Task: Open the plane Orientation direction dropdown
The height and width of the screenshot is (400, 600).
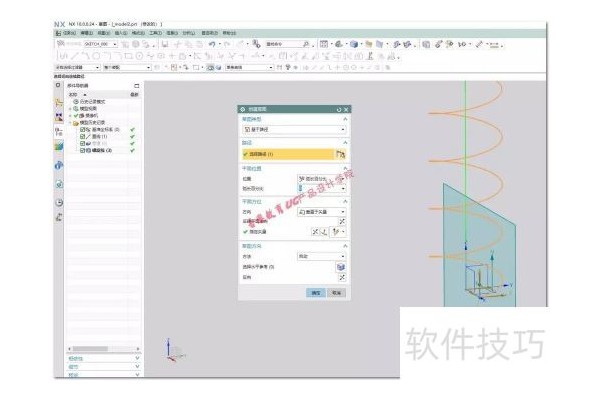Action: click(x=322, y=212)
